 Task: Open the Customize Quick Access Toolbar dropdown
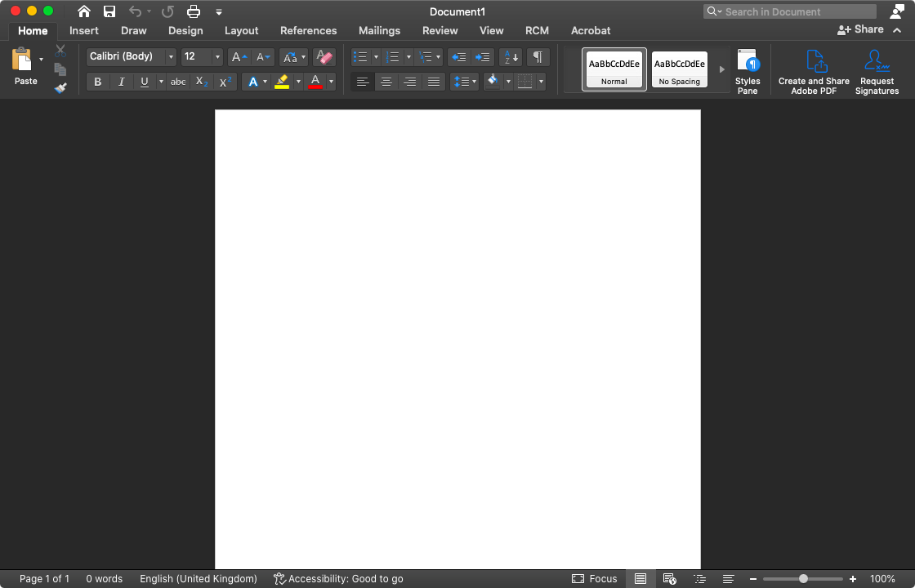pos(219,11)
